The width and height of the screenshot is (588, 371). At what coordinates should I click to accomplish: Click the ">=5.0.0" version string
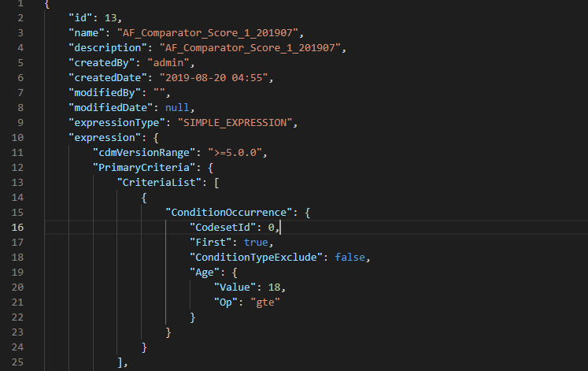[235, 153]
